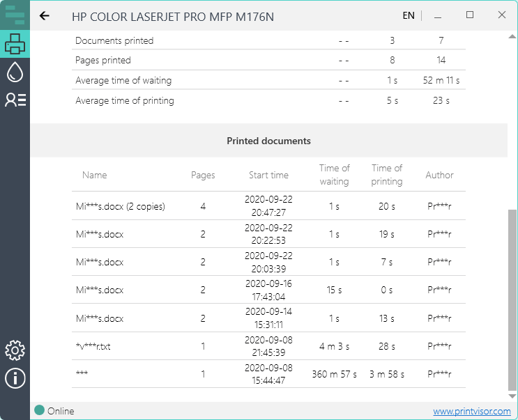Click the scrollbar up arrow

pos(512,35)
